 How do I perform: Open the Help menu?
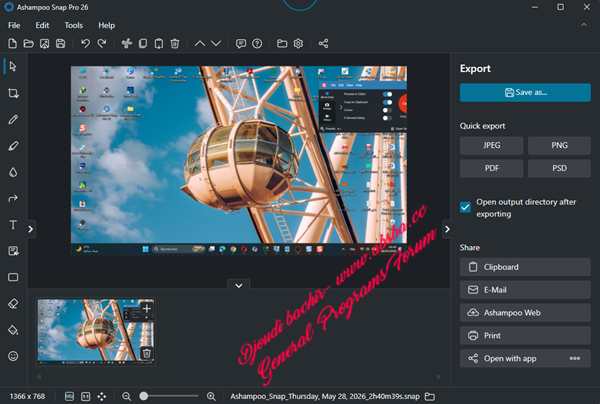(106, 25)
